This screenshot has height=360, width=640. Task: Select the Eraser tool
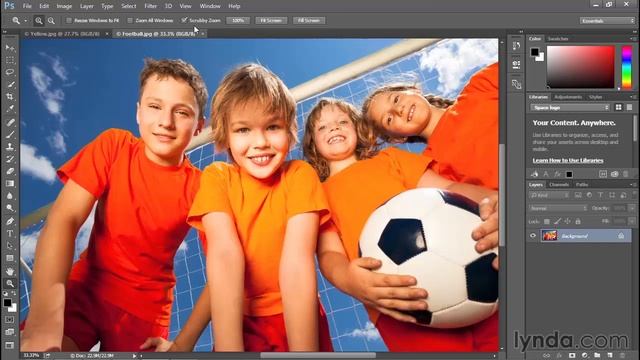click(x=10, y=171)
